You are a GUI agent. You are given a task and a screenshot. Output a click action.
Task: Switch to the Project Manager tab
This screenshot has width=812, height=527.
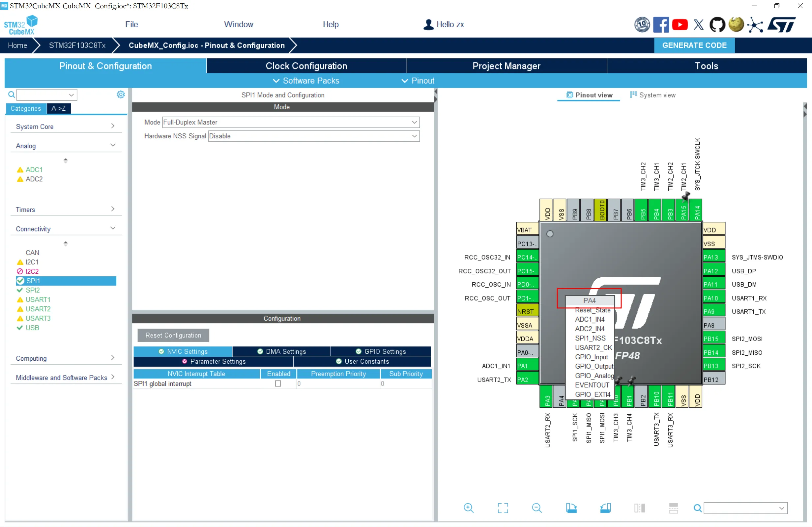[507, 66]
